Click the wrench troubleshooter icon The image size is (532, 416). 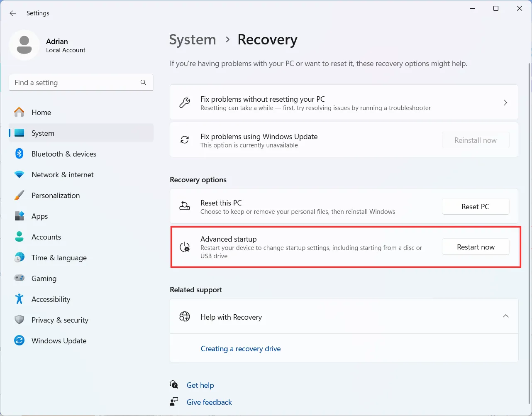185,103
